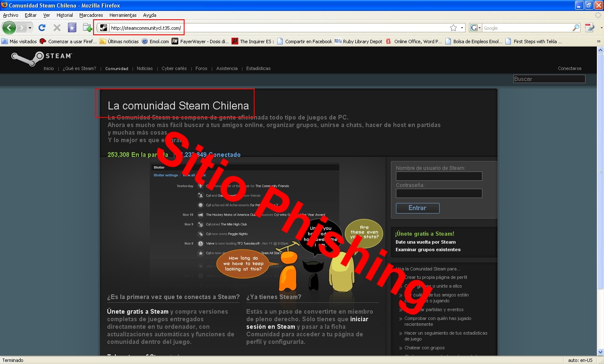Click the Contraseña password field

[439, 193]
